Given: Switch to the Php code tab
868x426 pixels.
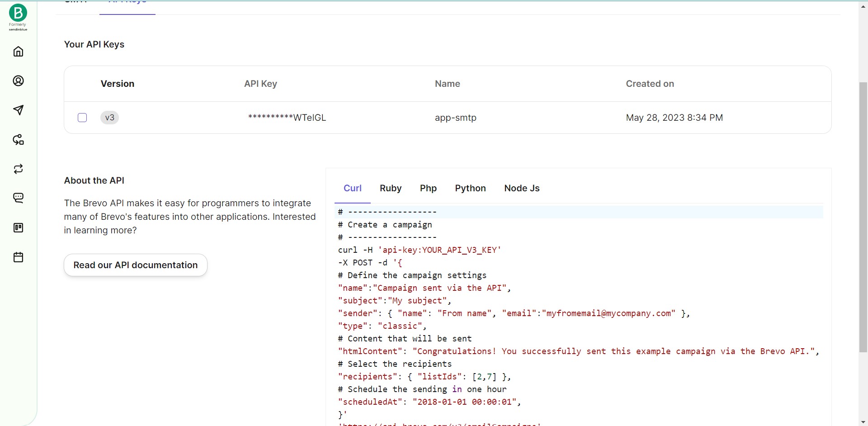Looking at the screenshot, I should [428, 188].
